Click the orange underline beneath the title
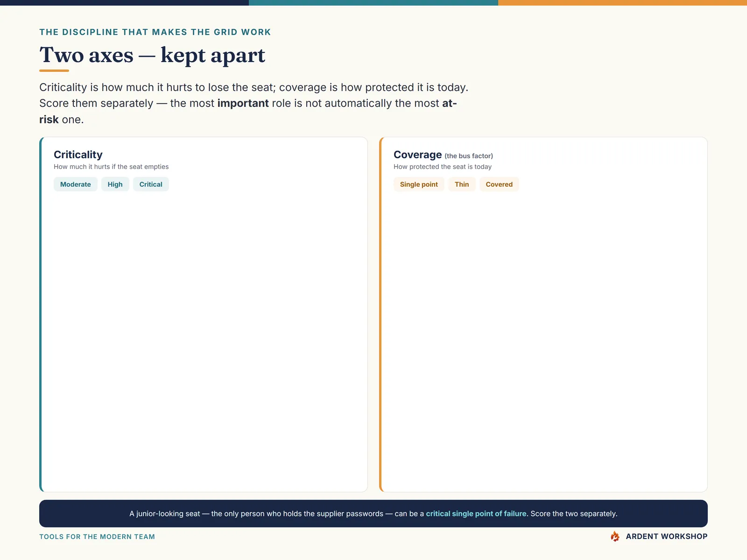Image resolution: width=747 pixels, height=560 pixels. (54, 70)
